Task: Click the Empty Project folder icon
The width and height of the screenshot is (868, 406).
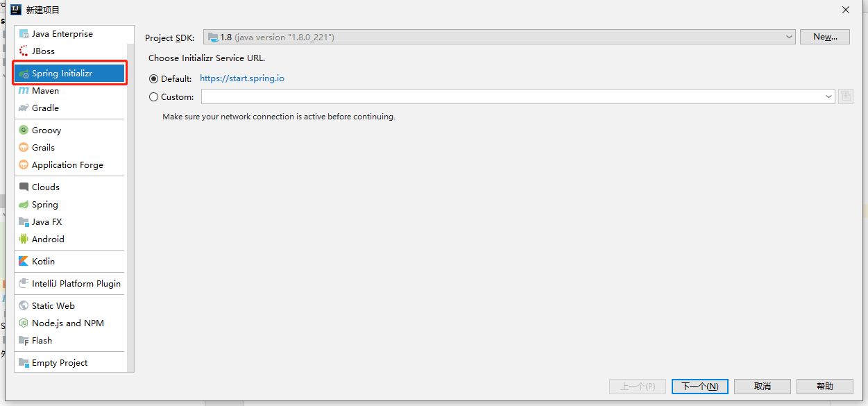Action: point(24,362)
